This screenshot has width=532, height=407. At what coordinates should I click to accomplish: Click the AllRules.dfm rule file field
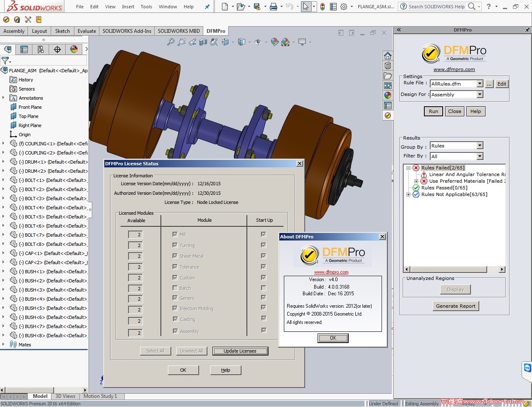pyautogui.click(x=453, y=83)
